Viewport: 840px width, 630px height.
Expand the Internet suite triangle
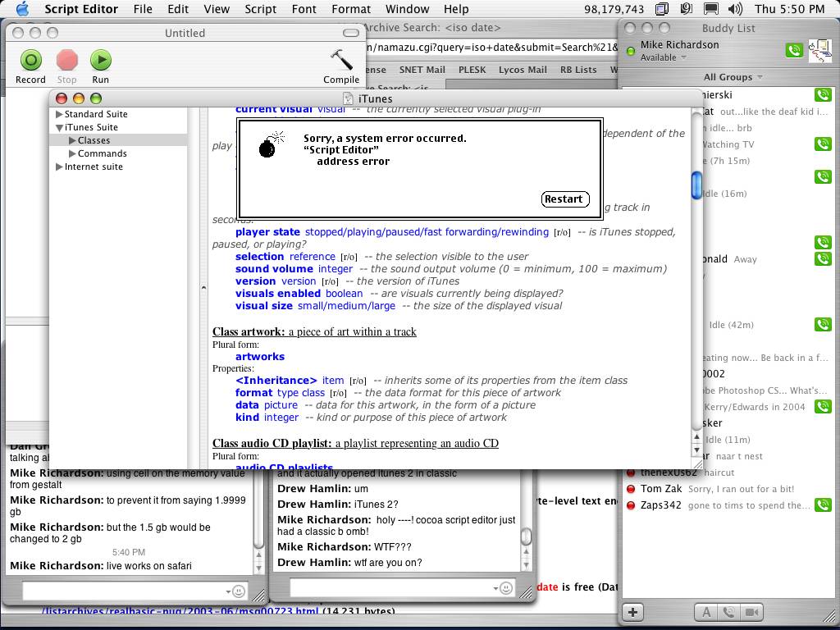tap(59, 167)
